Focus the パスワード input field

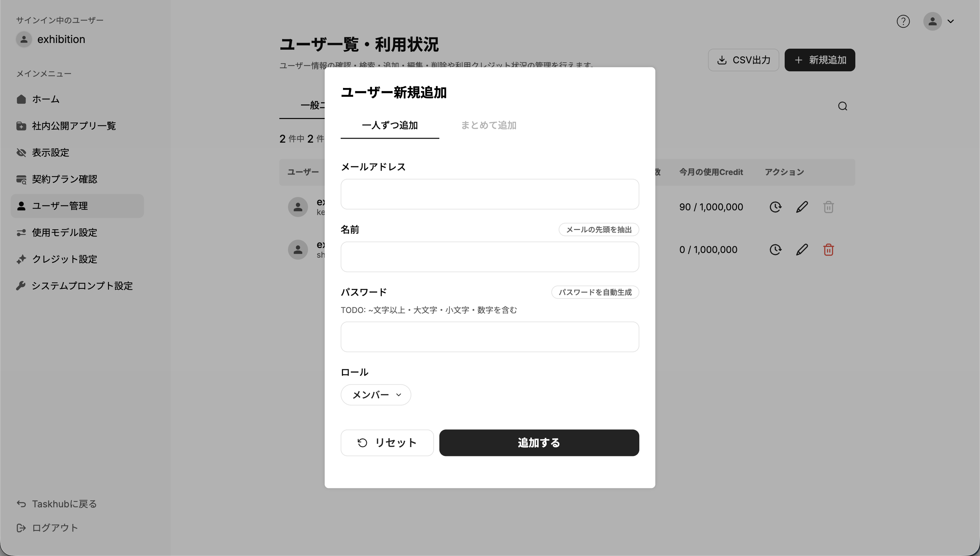[x=489, y=337]
